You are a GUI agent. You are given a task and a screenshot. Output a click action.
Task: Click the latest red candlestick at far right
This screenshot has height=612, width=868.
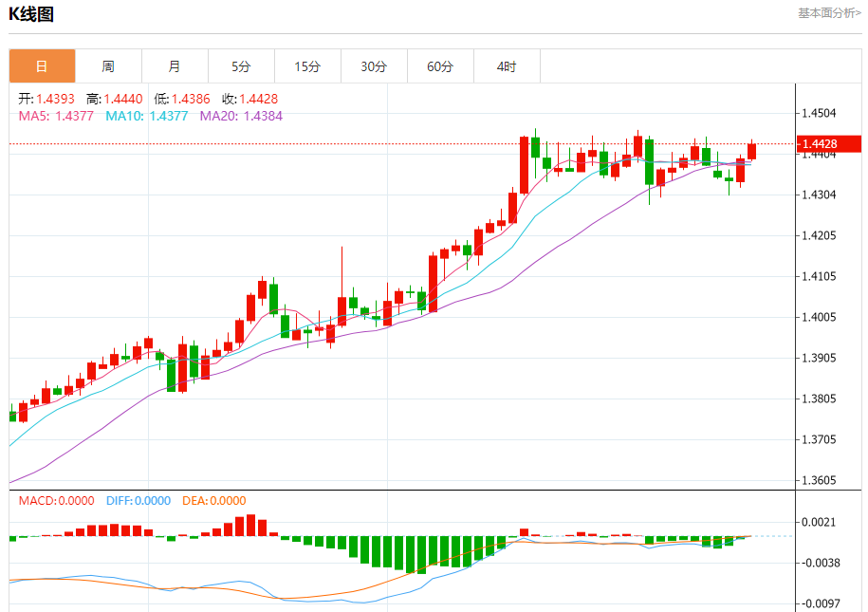click(x=751, y=151)
